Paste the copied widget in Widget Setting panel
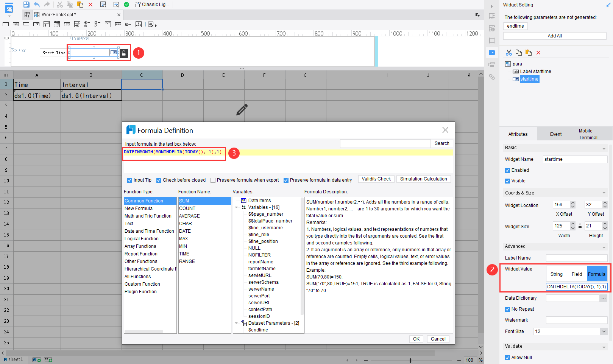613x364 pixels. pos(528,53)
